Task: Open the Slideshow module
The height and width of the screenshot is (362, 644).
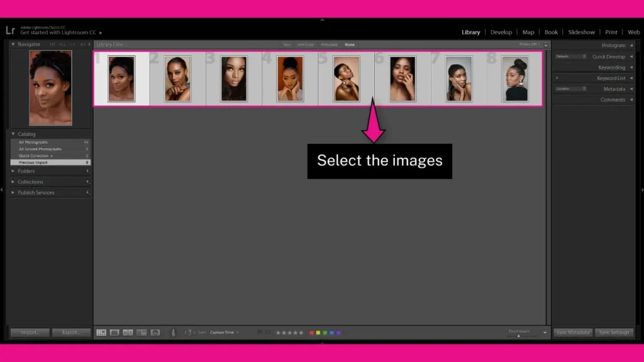Action: point(581,32)
